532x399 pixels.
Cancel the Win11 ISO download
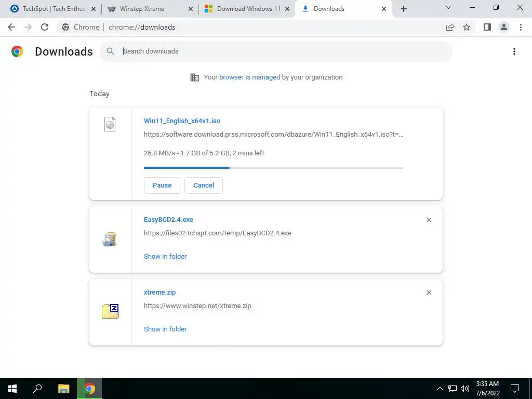(x=204, y=185)
